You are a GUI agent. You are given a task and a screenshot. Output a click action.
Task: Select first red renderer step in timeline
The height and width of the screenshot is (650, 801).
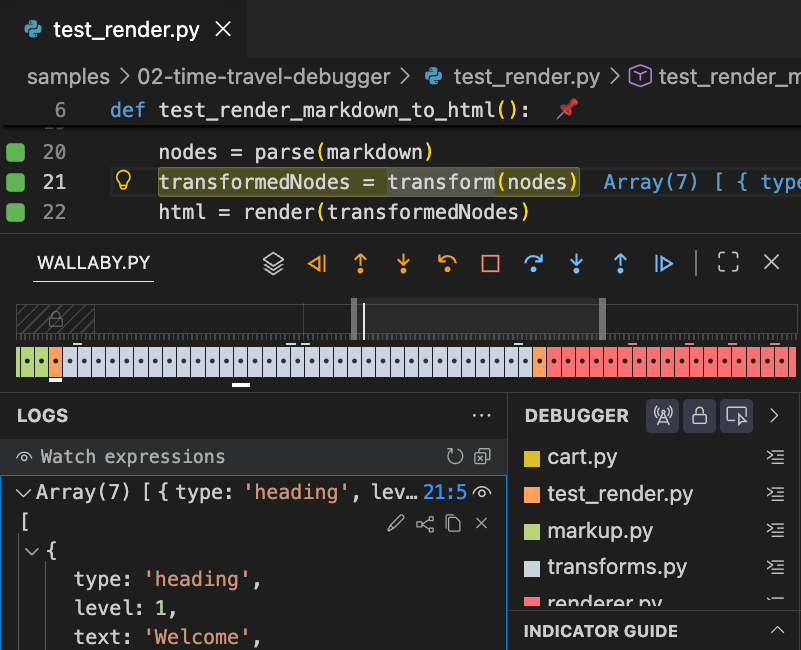point(554,362)
